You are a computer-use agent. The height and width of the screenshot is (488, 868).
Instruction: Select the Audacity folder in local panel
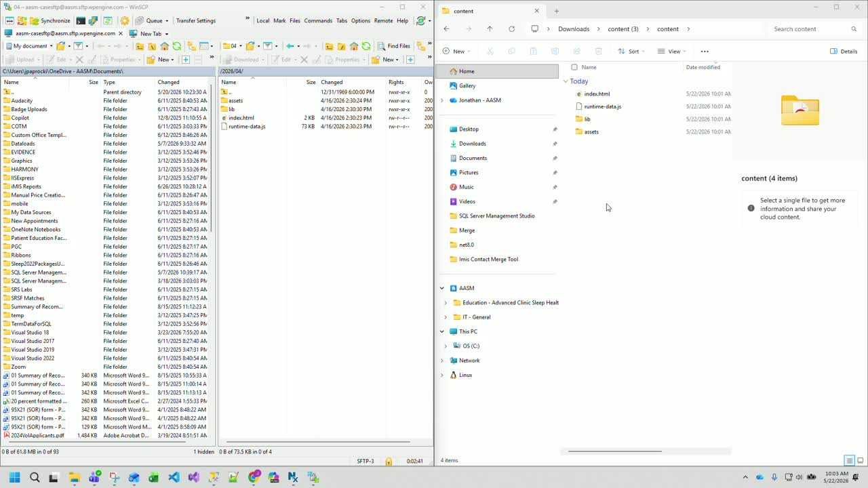coord(22,100)
